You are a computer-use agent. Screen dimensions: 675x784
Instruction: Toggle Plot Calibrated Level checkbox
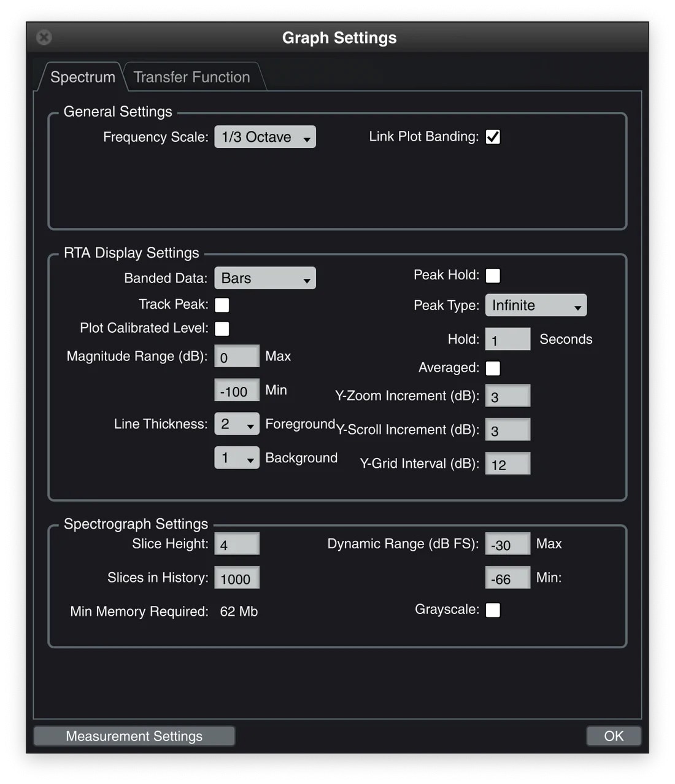pos(222,328)
